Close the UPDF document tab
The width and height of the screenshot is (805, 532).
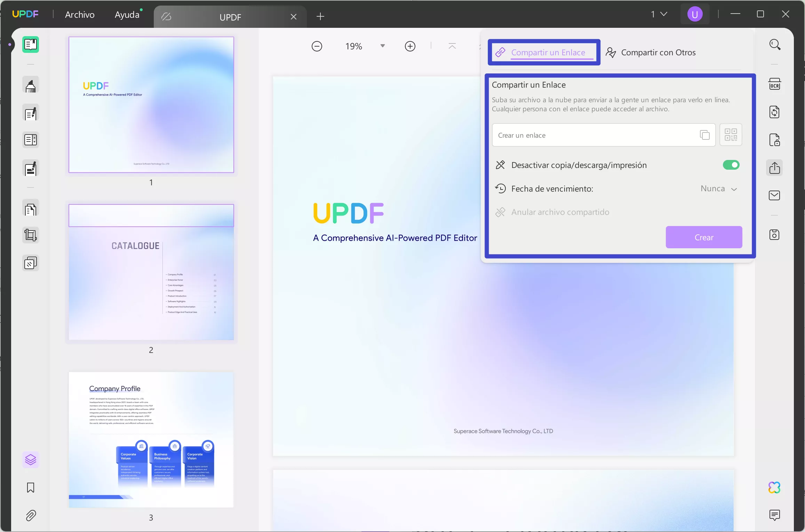(294, 17)
